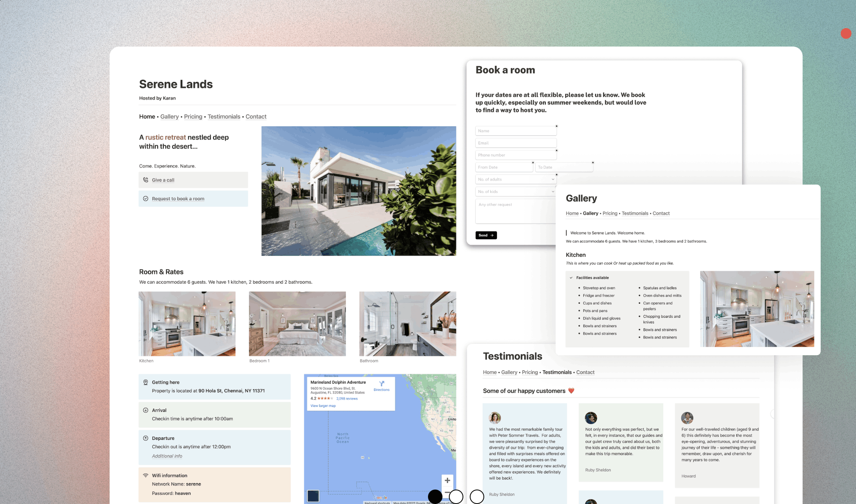
Task: Click the Getting here location icon
Action: [x=146, y=382]
